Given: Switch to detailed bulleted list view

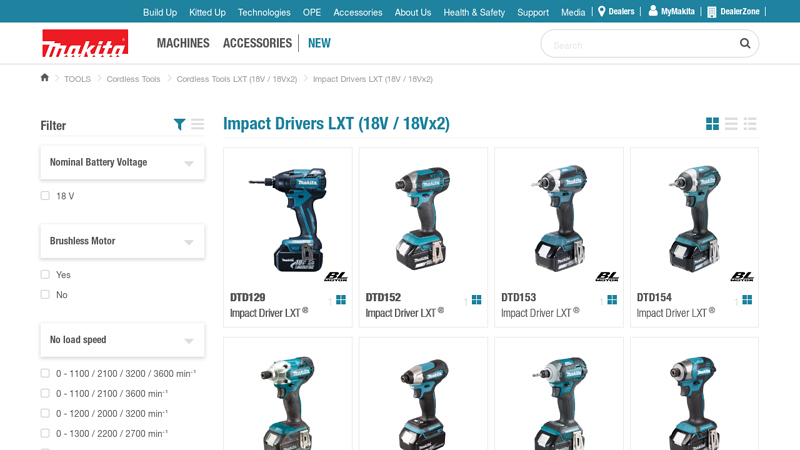Looking at the screenshot, I should click(750, 123).
